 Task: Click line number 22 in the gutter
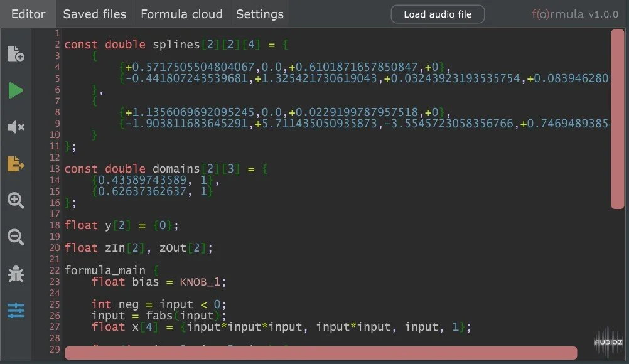point(55,270)
